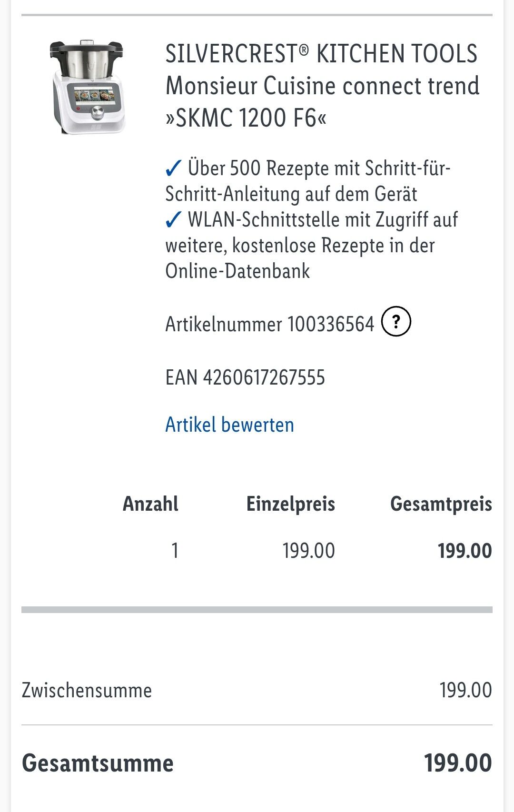Click the question mark help icon
The image size is (514, 812).
click(396, 322)
